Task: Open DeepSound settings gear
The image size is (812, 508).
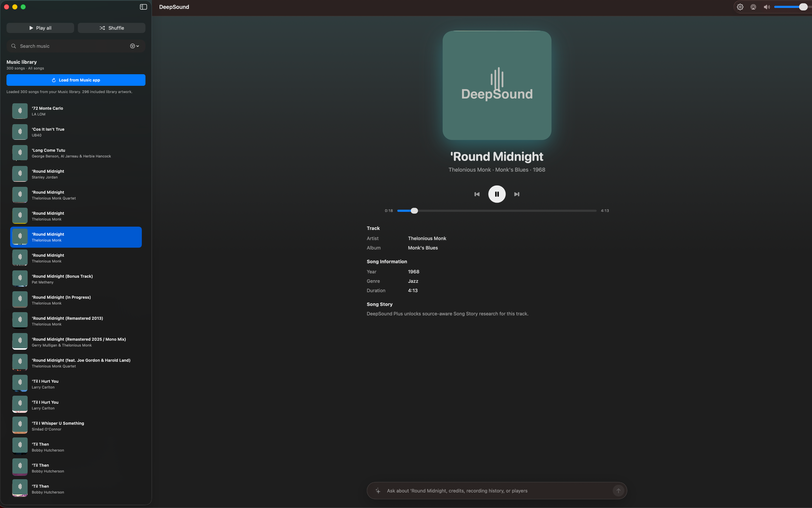Action: (740, 7)
